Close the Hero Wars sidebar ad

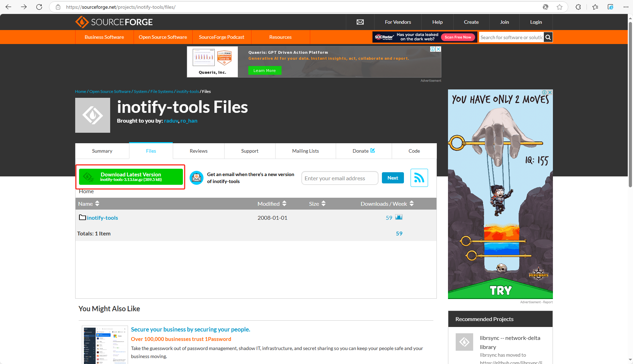point(550,93)
